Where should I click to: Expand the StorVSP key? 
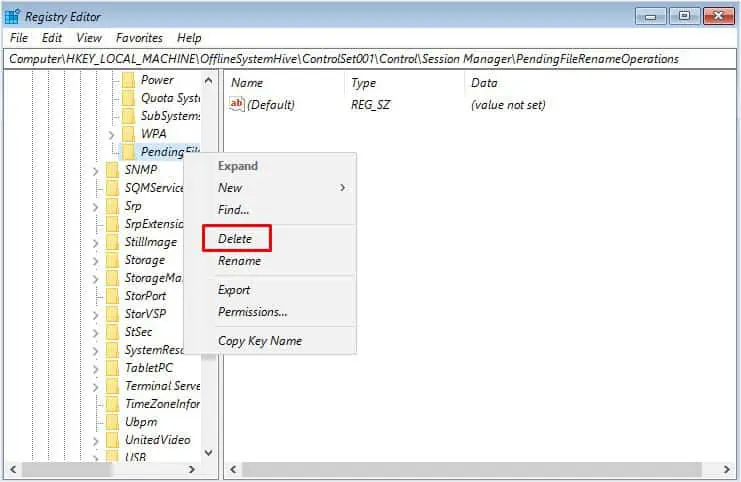(95, 315)
